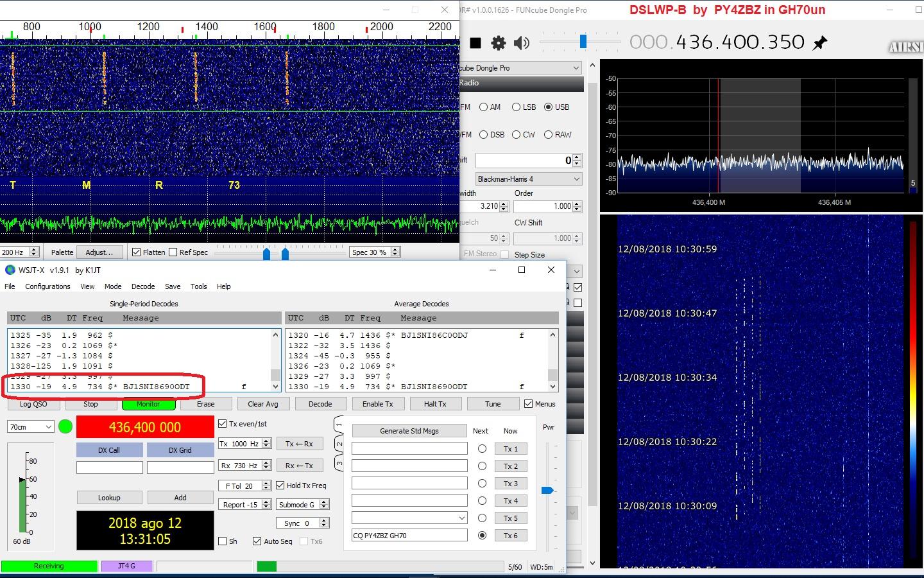
Task: Open the Tx 5 message dropdown
Action: tap(409, 518)
